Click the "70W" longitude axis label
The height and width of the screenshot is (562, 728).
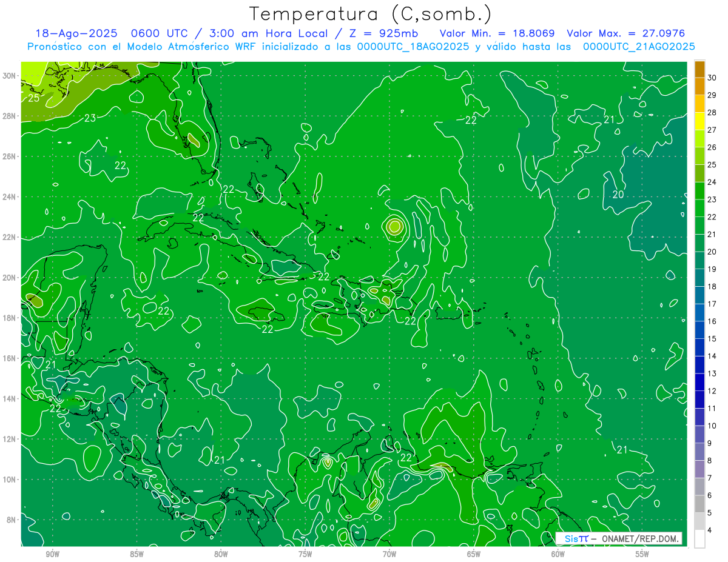click(390, 554)
